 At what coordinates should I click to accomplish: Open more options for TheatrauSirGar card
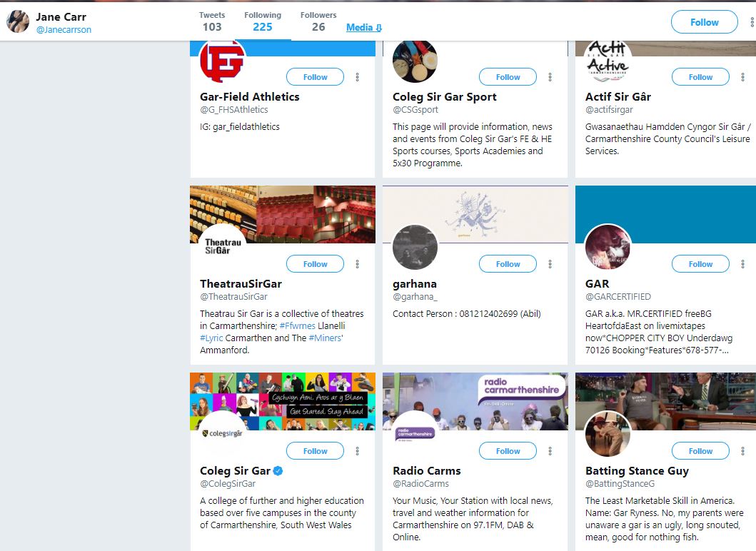[357, 264]
